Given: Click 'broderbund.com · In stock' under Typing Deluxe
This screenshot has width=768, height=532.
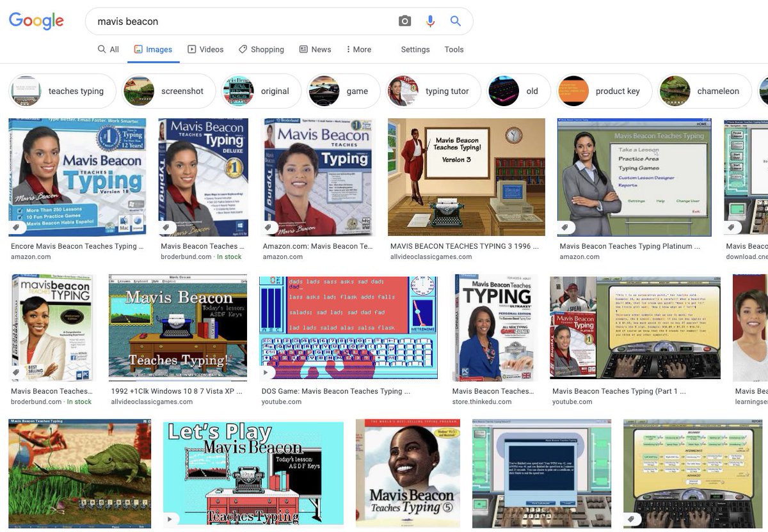Looking at the screenshot, I should click(201, 257).
